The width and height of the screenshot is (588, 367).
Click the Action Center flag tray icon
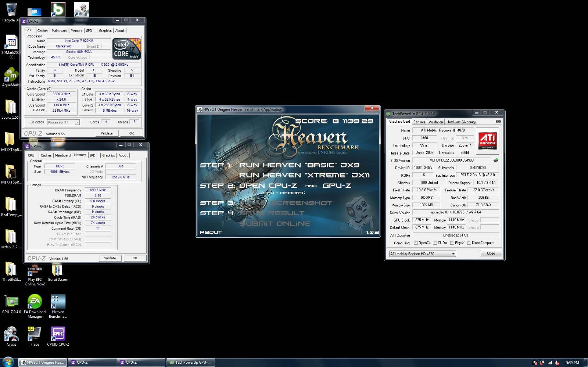(535, 363)
